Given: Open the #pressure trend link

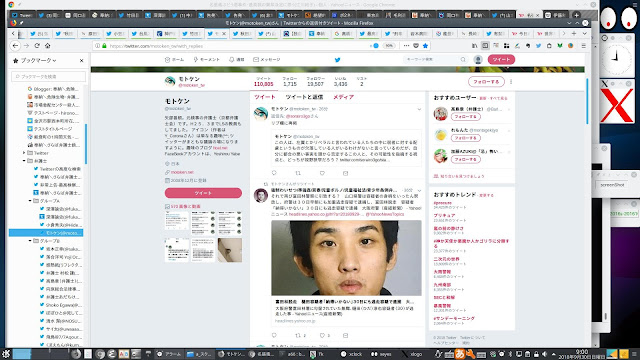Looking at the screenshot, I should pos(442,203).
